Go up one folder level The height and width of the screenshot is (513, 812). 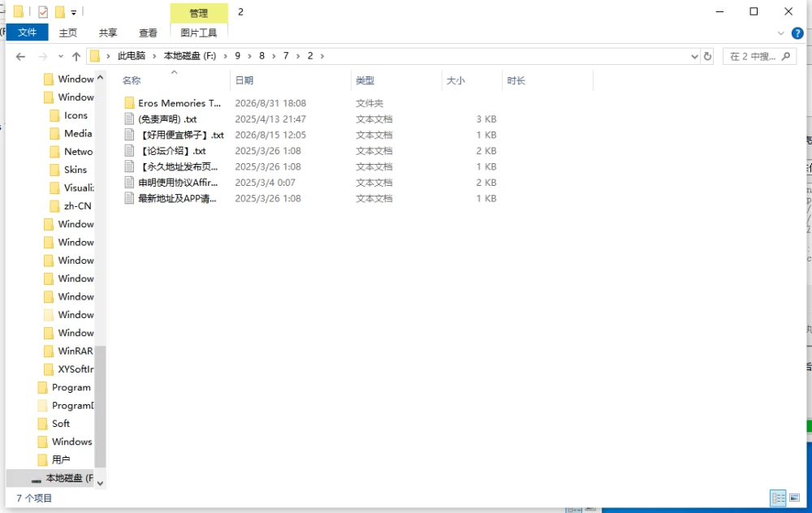click(x=76, y=57)
